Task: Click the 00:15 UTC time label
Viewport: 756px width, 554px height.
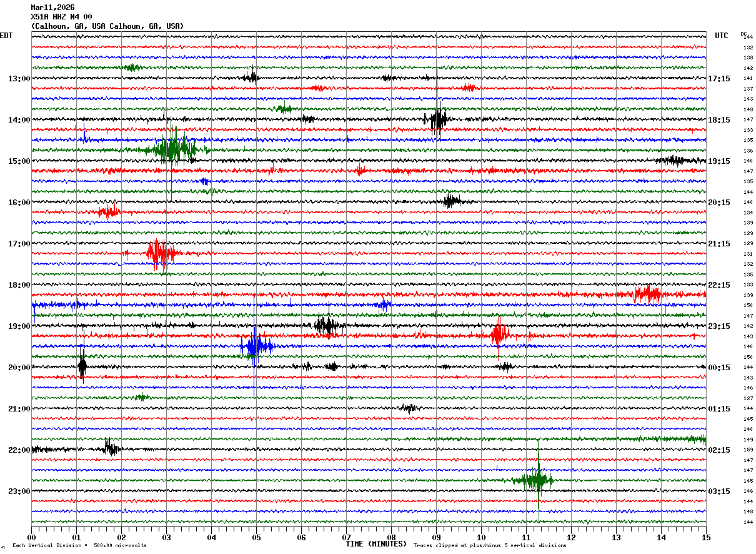Action: click(x=719, y=368)
